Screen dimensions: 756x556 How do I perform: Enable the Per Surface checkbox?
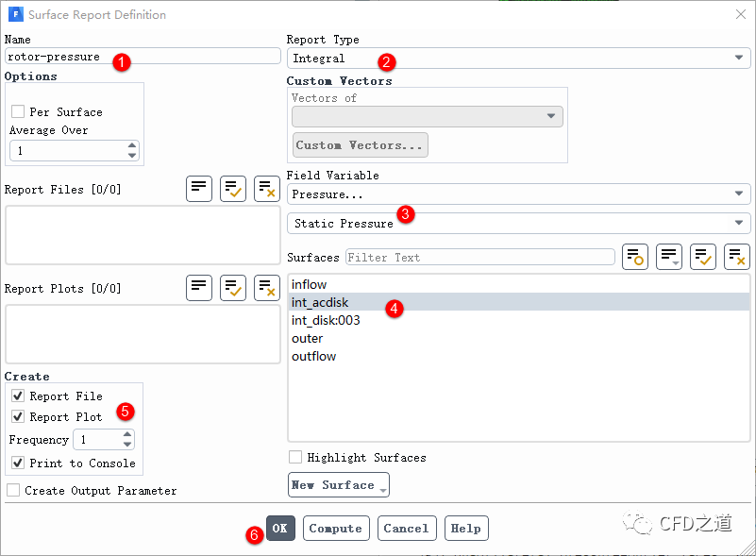[x=18, y=111]
